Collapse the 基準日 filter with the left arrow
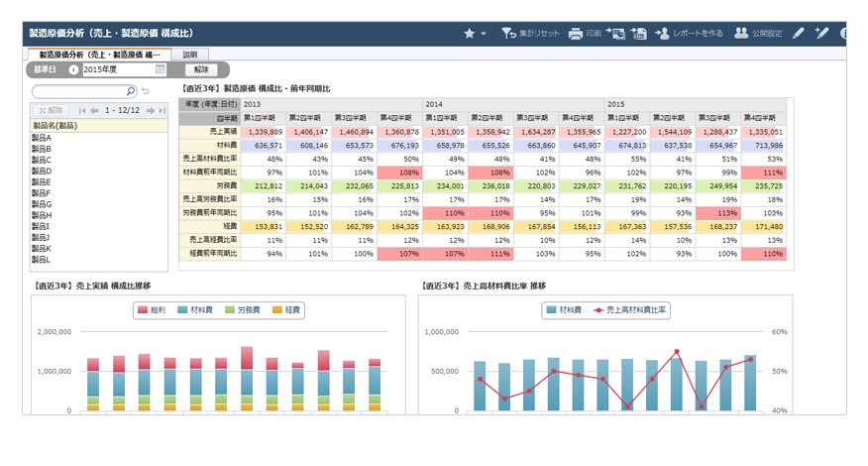Viewport: 868px width, 466px height. 73,70
